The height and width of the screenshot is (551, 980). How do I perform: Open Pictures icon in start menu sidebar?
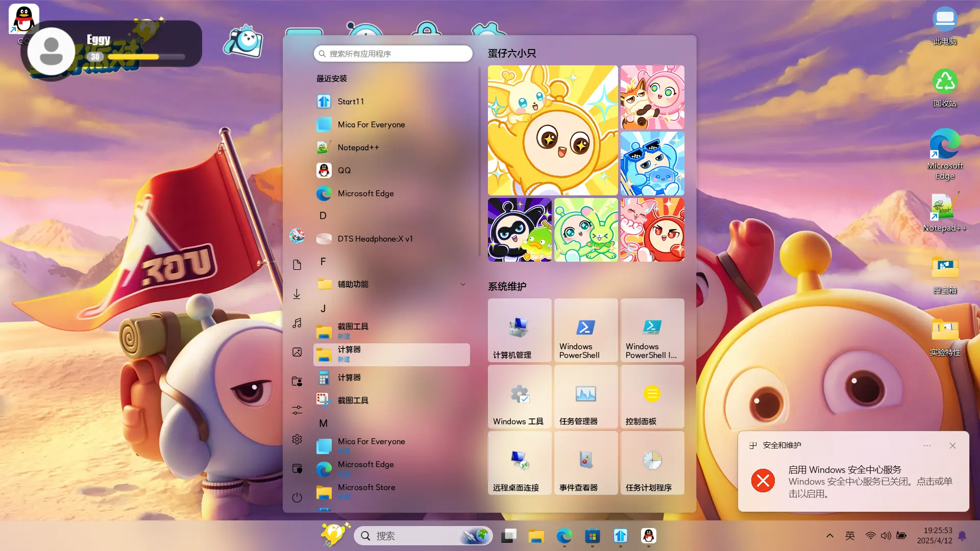pyautogui.click(x=297, y=352)
